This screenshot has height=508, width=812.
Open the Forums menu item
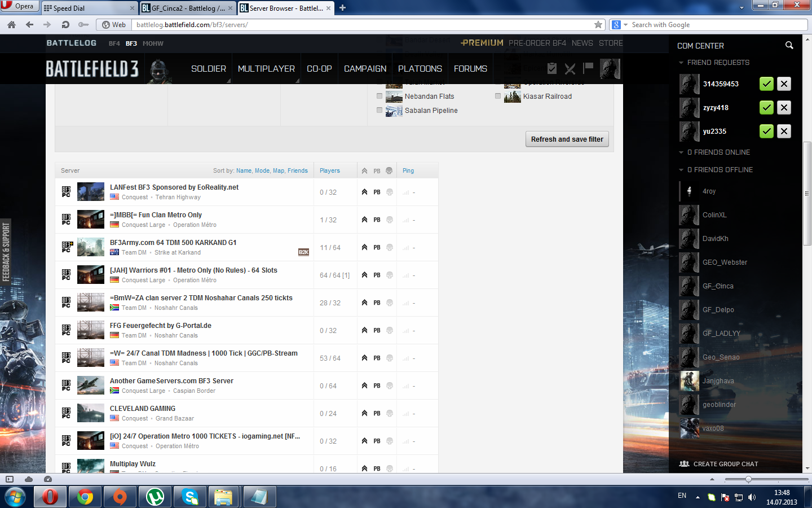point(470,69)
